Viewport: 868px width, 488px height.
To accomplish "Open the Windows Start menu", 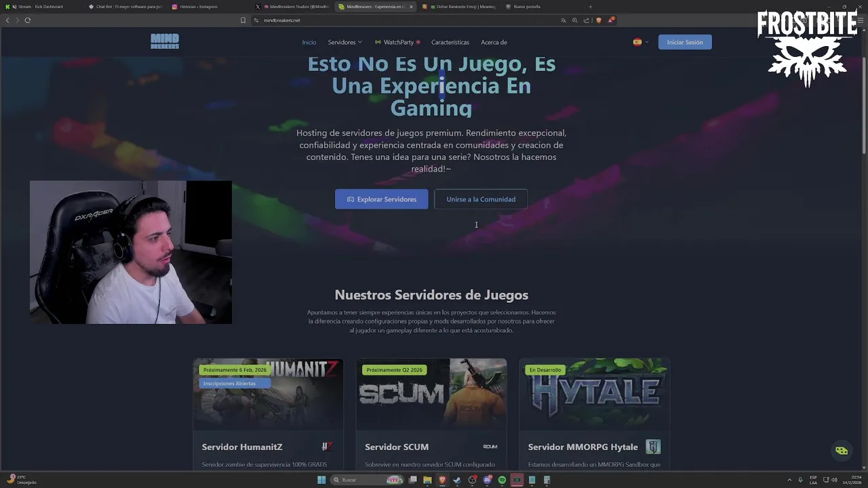I will [x=321, y=480].
